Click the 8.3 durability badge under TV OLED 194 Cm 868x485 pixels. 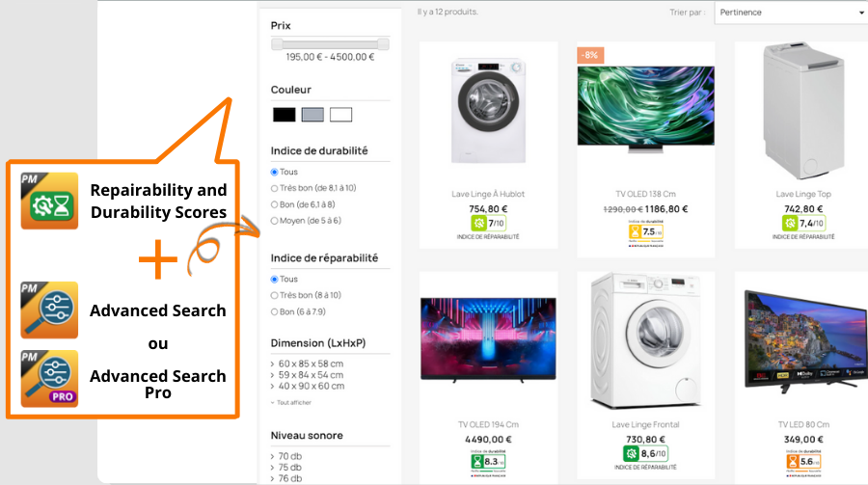[488, 461]
